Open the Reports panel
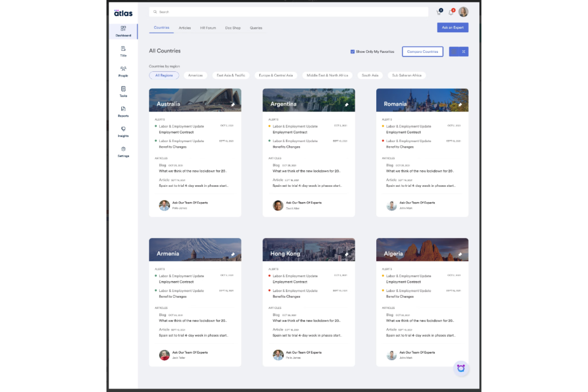 123,111
